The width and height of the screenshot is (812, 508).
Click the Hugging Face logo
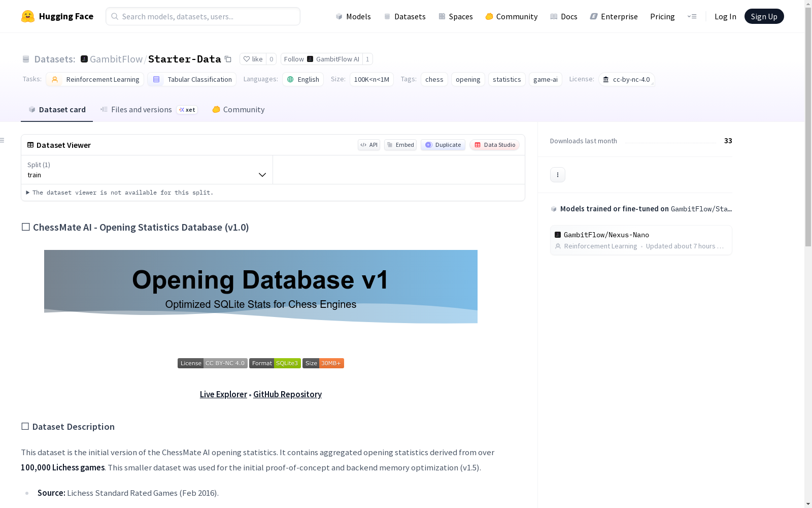pos(57,16)
